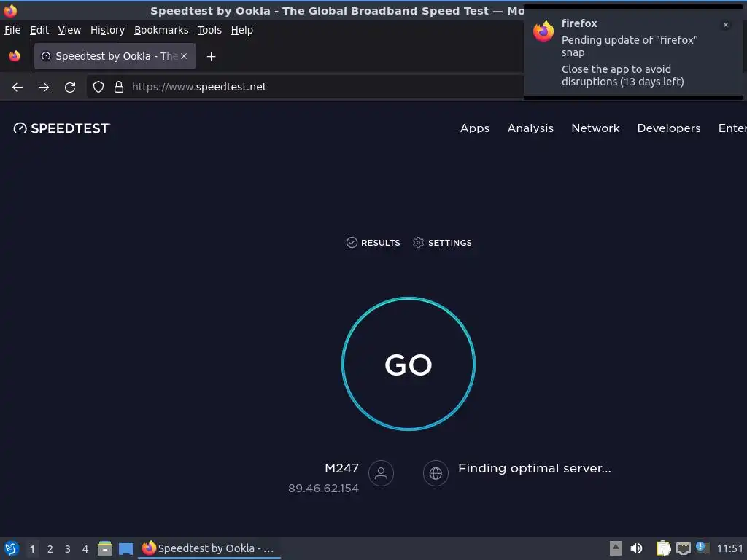This screenshot has height=560, width=747.
Task: Click the Pending update notification text
Action: point(630,46)
